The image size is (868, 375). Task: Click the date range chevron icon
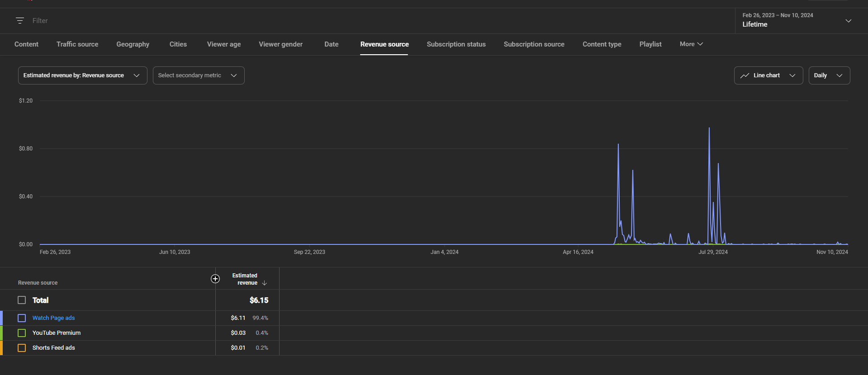point(848,20)
